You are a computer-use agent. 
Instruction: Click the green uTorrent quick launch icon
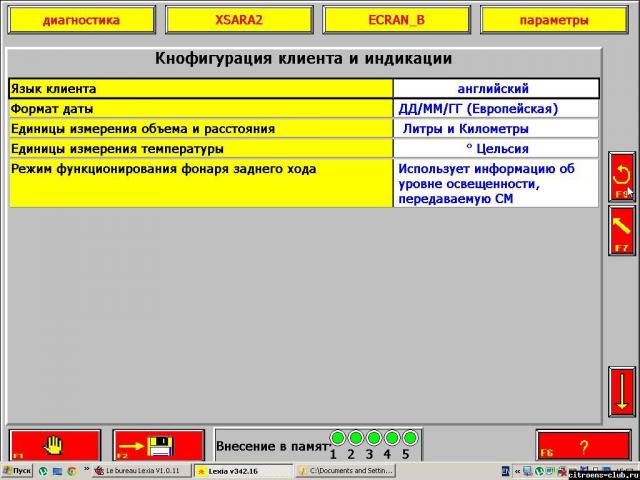click(x=43, y=471)
